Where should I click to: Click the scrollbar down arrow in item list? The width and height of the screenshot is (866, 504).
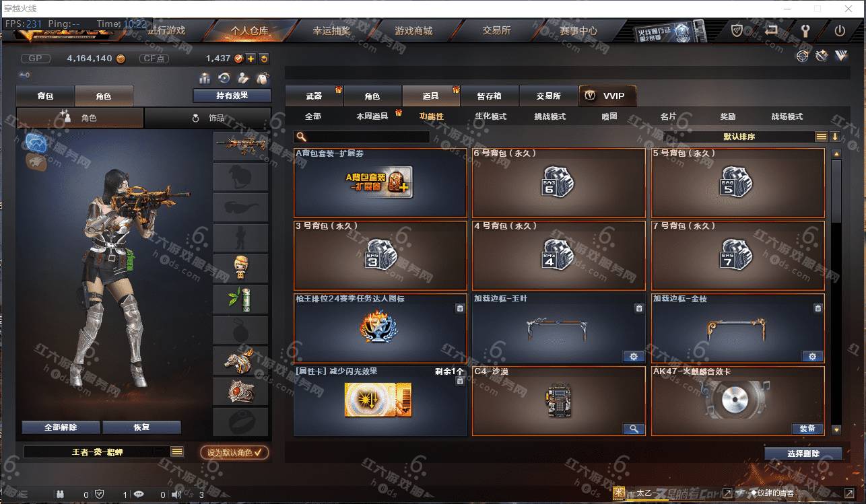[836, 429]
